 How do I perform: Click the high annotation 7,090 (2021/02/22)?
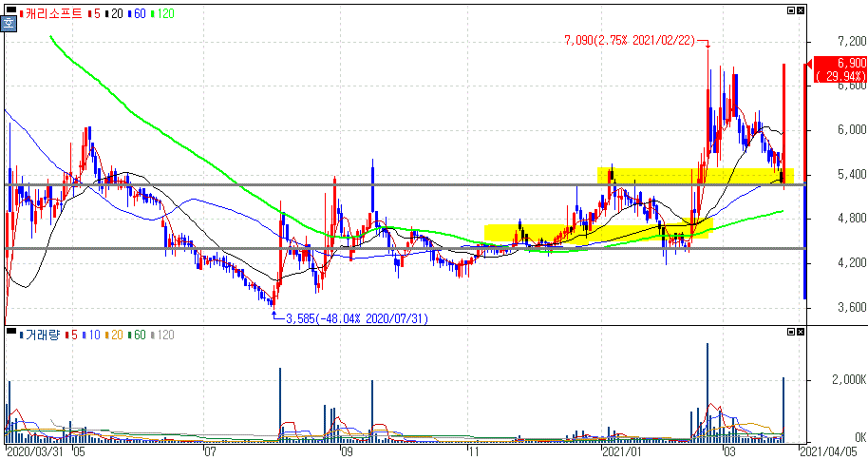click(630, 41)
